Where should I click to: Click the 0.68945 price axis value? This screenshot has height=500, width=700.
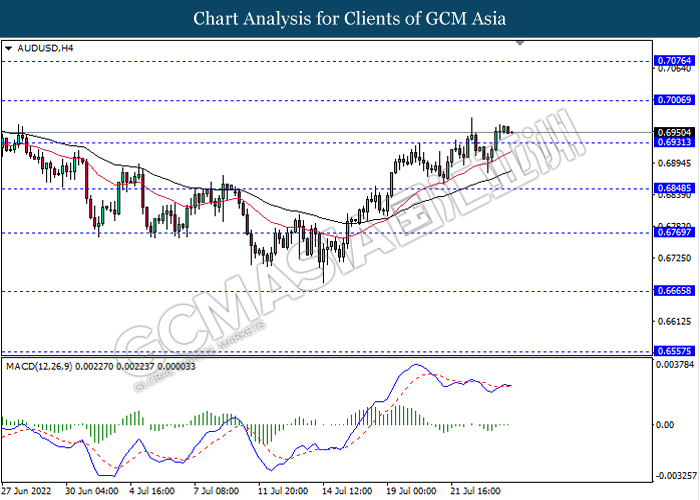point(675,163)
